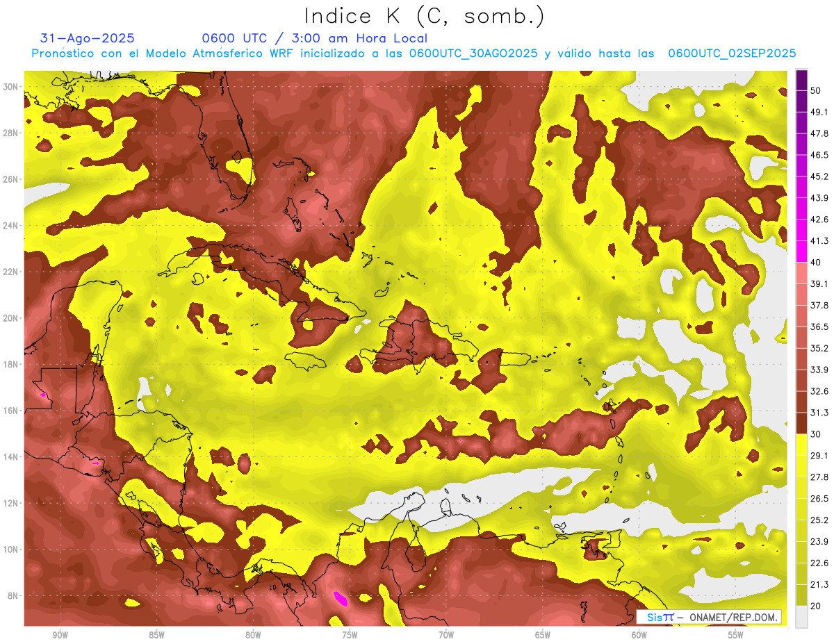Click the legend value '41.3'
This screenshot has height=644, width=834.
tap(819, 241)
